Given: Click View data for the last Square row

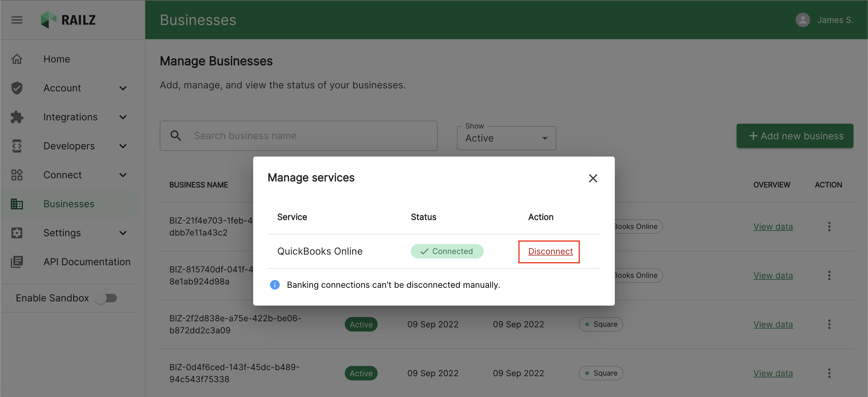Looking at the screenshot, I should pos(773,373).
